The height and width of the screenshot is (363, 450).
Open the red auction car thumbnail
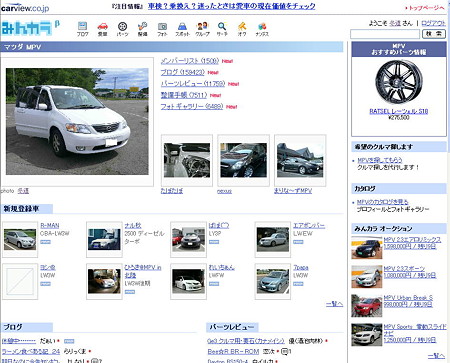367,306
